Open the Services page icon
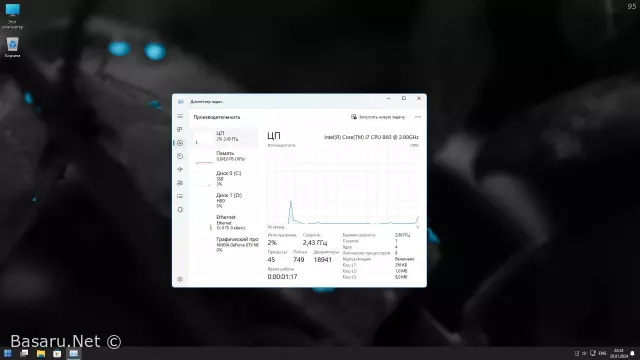This screenshot has width=640, height=360. coord(180,210)
